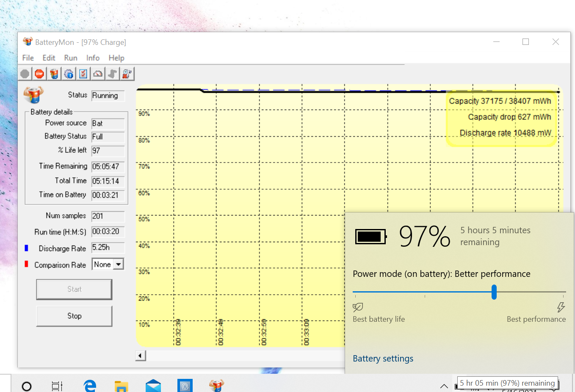Click '5 hr 05 min (97%) remaining' tooltip

point(507,383)
